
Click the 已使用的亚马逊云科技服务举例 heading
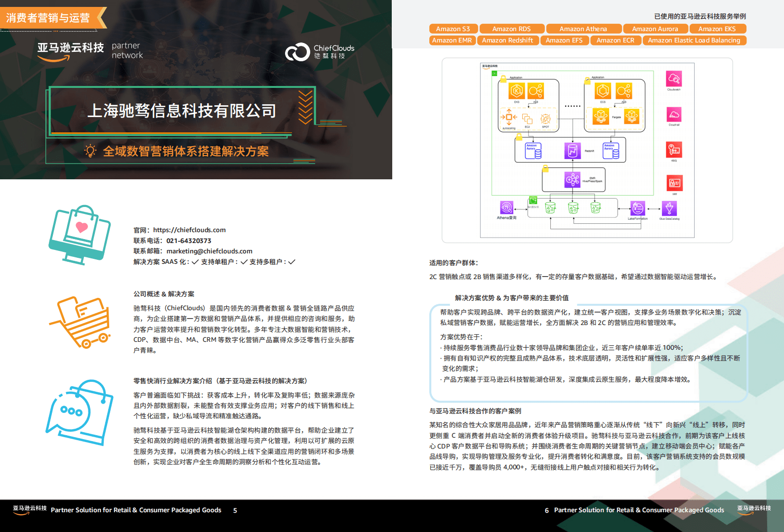coord(700,16)
